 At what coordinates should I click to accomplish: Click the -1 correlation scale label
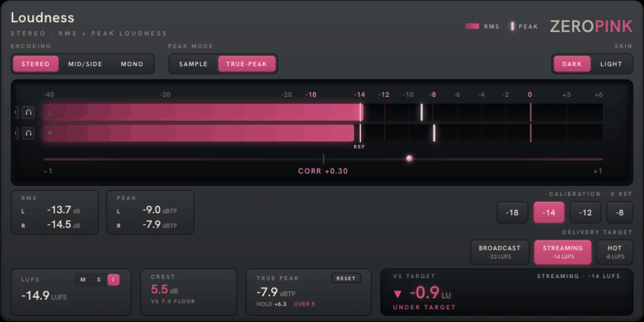[x=48, y=171]
